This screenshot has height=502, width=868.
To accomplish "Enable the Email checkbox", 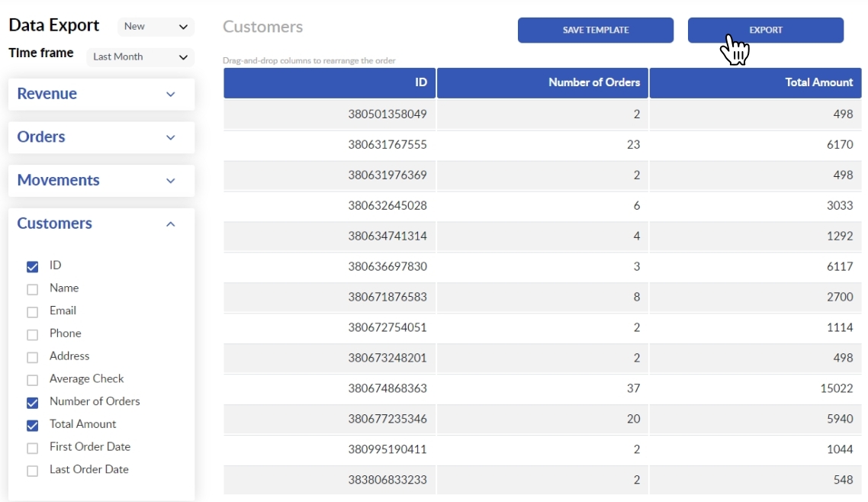I will pyautogui.click(x=33, y=312).
